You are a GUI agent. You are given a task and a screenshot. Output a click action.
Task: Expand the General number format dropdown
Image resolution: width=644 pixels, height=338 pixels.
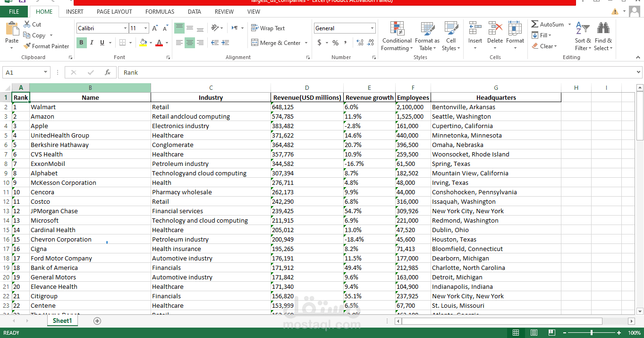pyautogui.click(x=373, y=28)
